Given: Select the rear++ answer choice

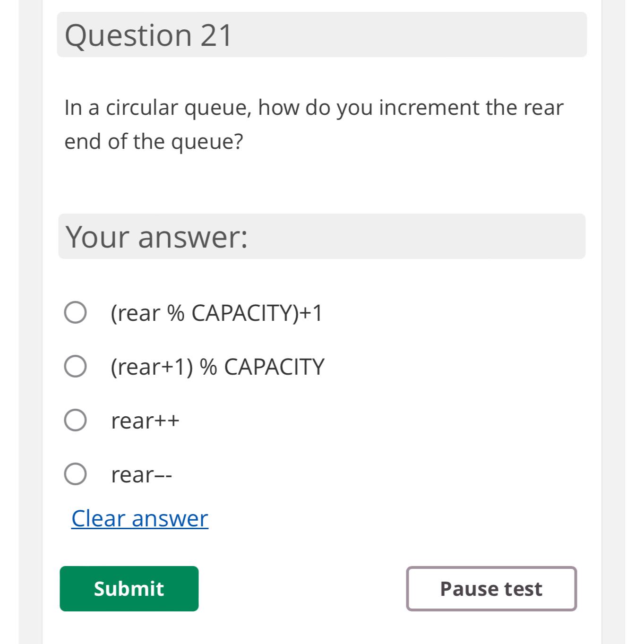Looking at the screenshot, I should [x=146, y=420].
